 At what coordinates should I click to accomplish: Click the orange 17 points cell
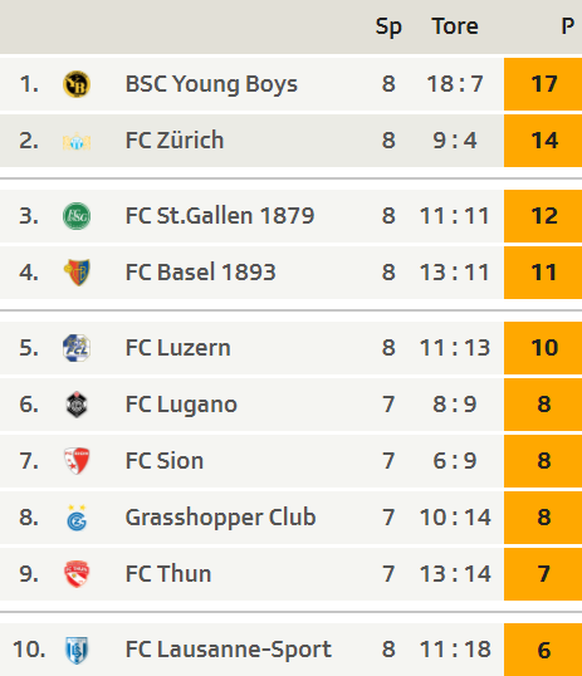pos(543,84)
